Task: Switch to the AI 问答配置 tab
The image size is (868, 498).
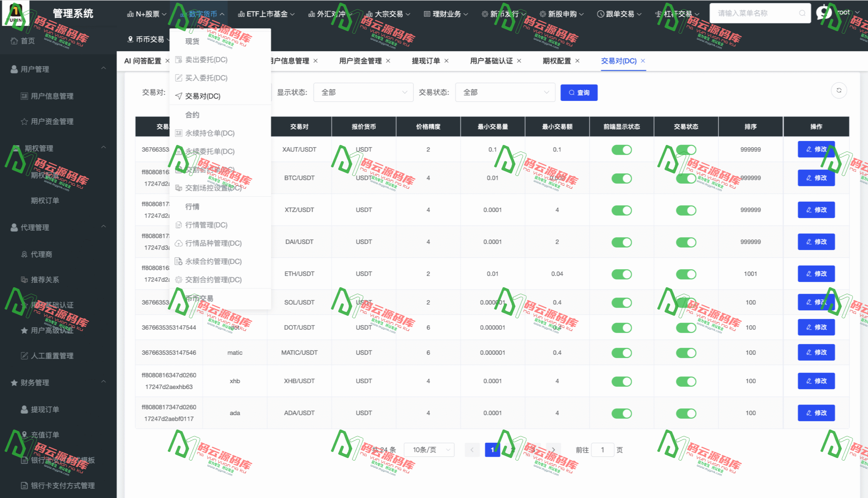Action: pyautogui.click(x=143, y=61)
